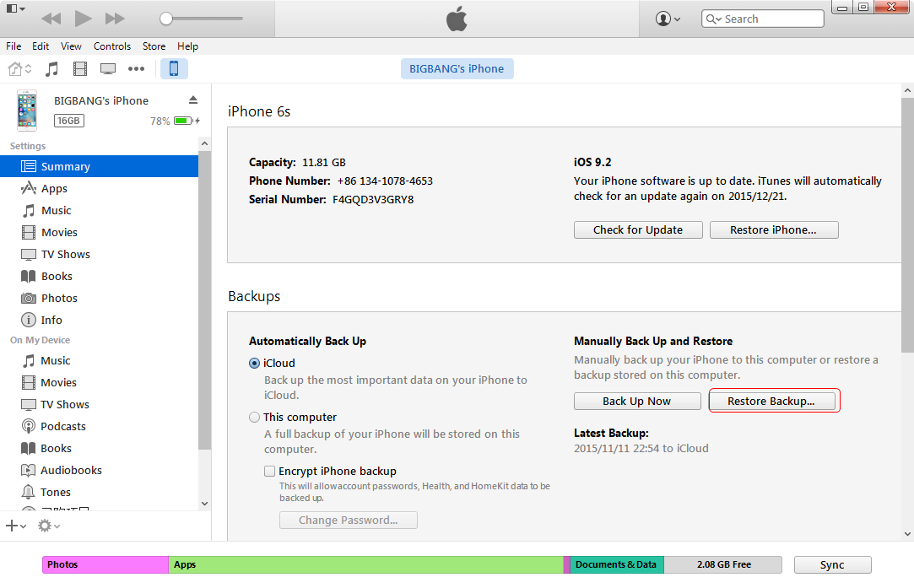Skip forward with the fast-forward button
This screenshot has height=588, width=914.
coord(114,19)
